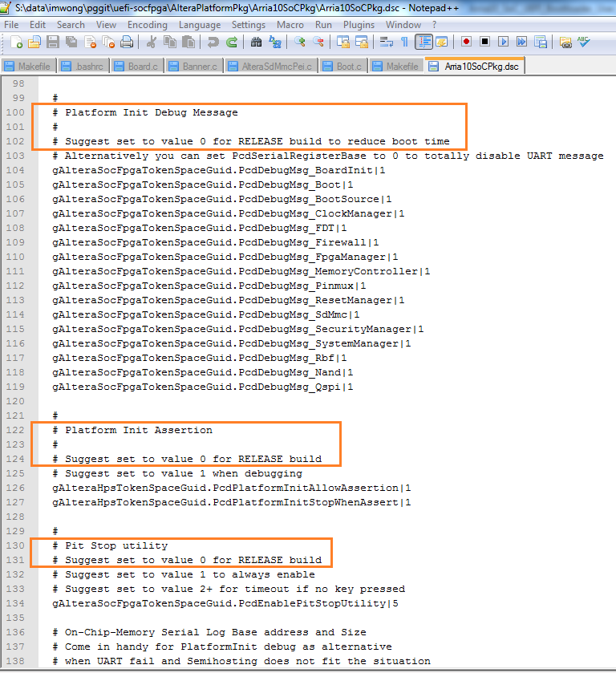Undo the last edit with Undo arrow

213,42
